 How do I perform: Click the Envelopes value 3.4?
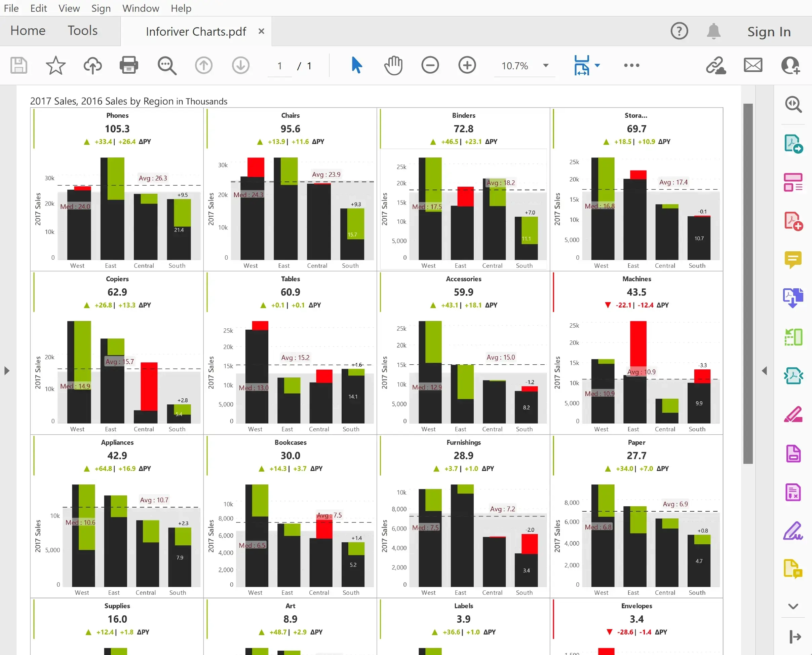[636, 619]
